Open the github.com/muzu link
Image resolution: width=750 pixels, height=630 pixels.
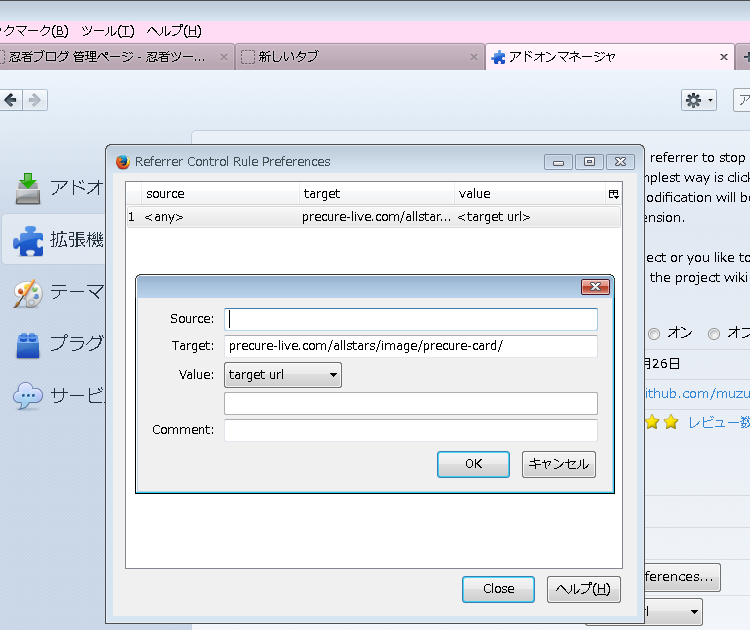click(697, 394)
